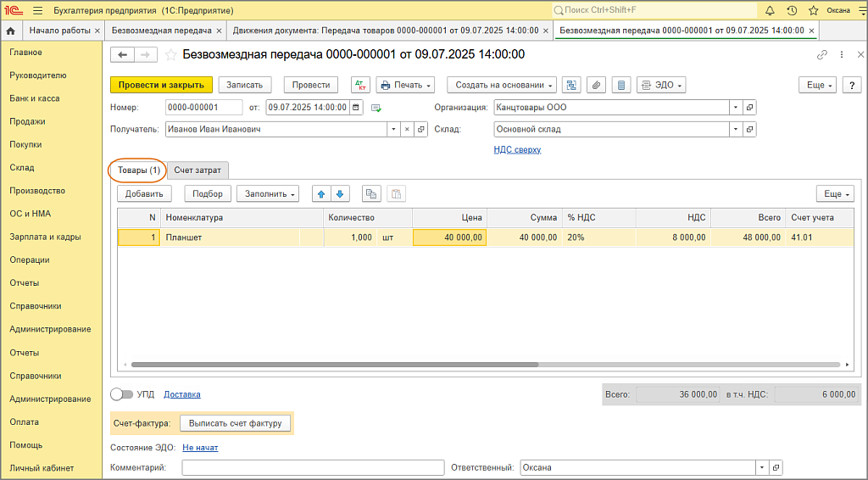
Task: Clear the Получатель field with x
Action: click(407, 130)
